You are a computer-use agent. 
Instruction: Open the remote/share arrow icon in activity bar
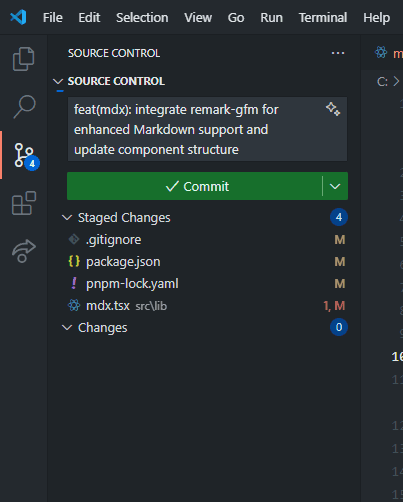[24, 251]
